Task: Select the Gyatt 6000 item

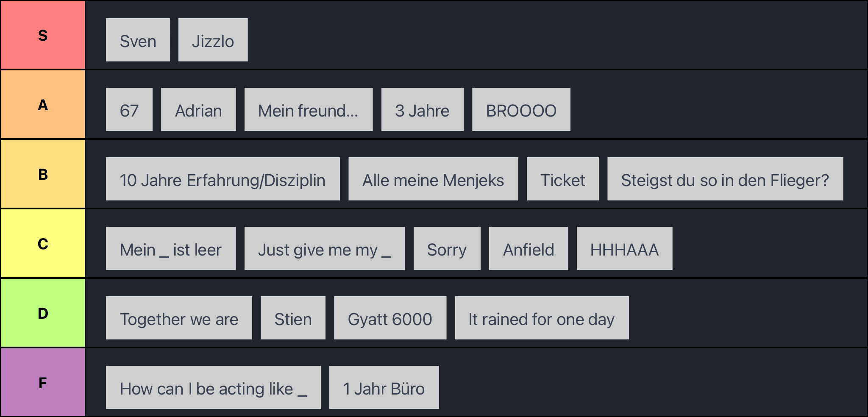Action: point(390,318)
